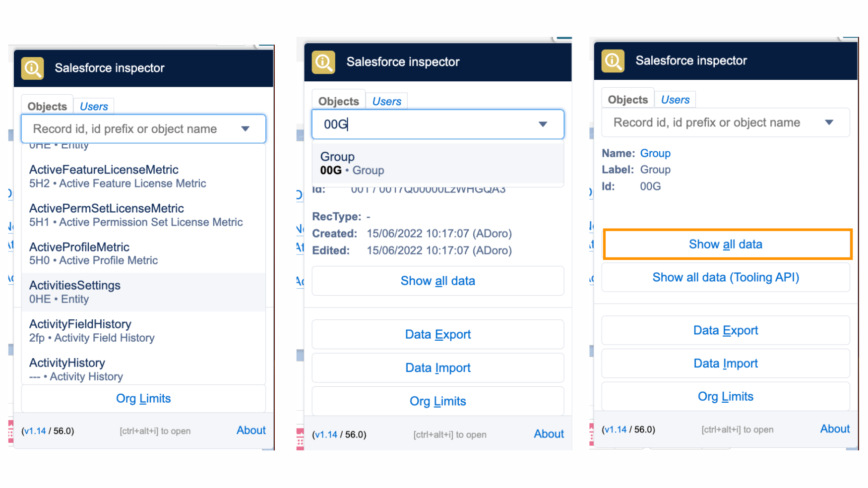Click the record id input field in the right panel

(704, 122)
